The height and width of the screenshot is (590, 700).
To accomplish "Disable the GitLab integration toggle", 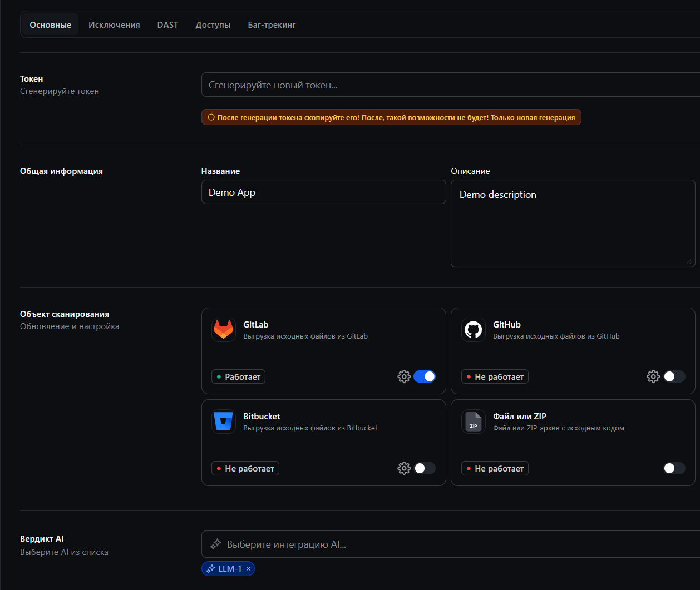I will pos(425,376).
